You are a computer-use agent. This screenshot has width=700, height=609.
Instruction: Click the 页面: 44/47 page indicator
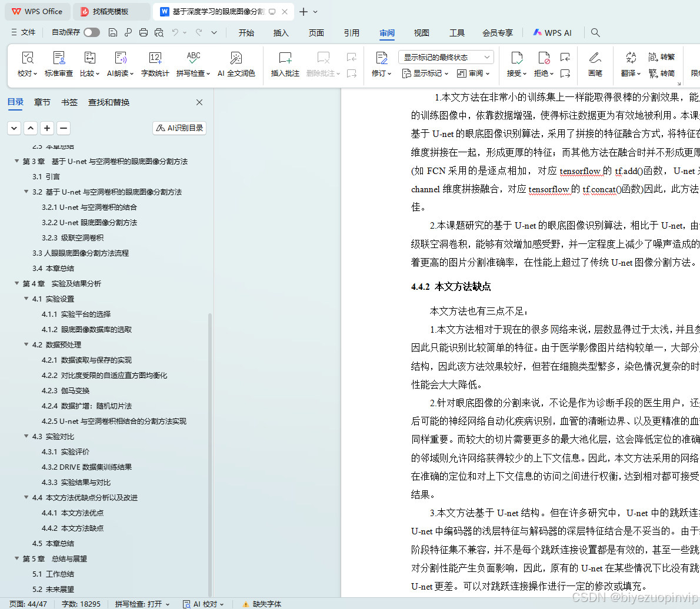[28, 604]
